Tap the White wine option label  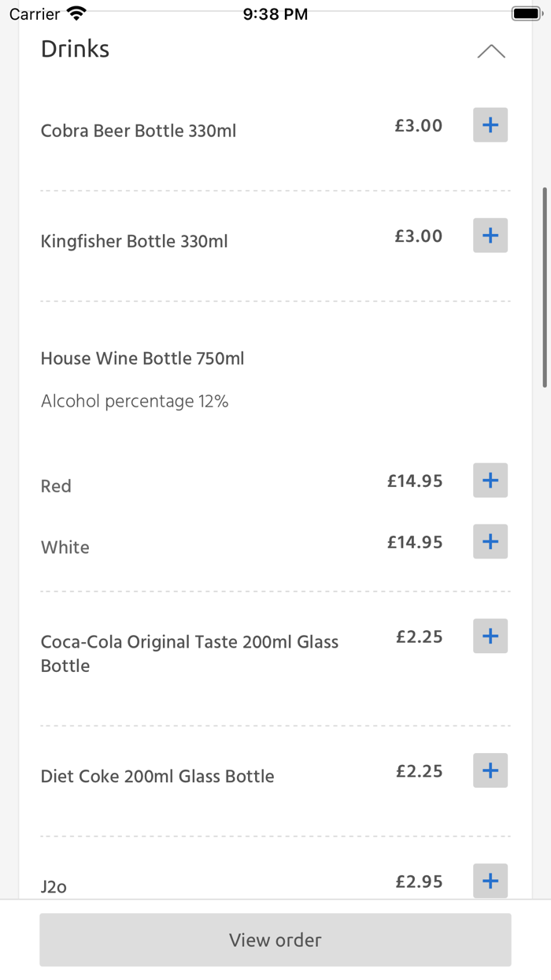[x=65, y=548]
